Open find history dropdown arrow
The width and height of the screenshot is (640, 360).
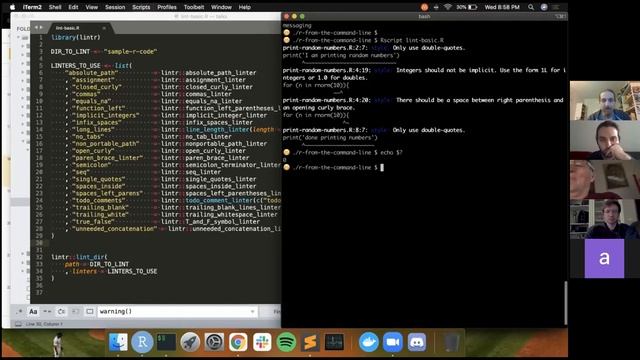pos(252,311)
